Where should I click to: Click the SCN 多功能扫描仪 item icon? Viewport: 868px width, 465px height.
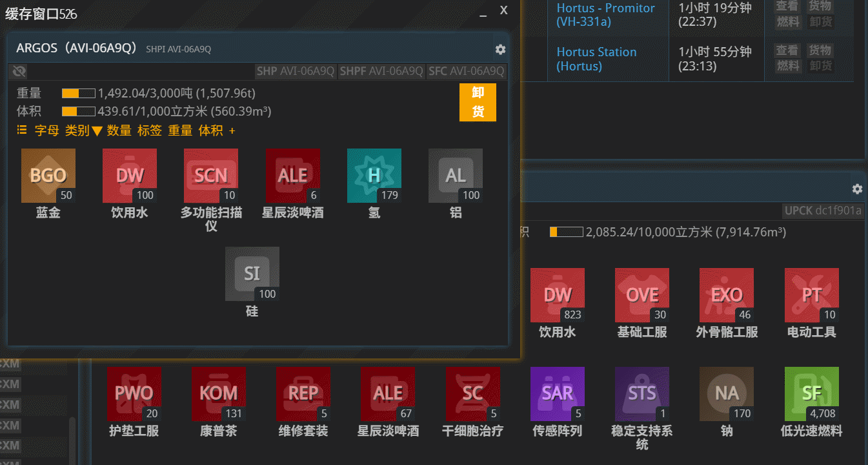211,176
